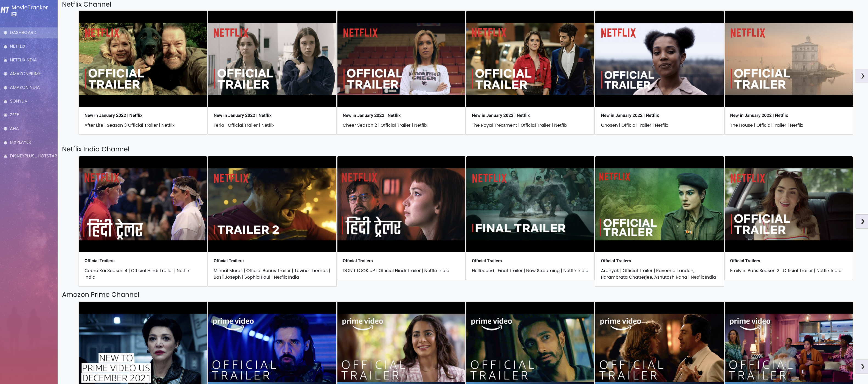Open SONYLIV from the sidebar

tap(29, 101)
